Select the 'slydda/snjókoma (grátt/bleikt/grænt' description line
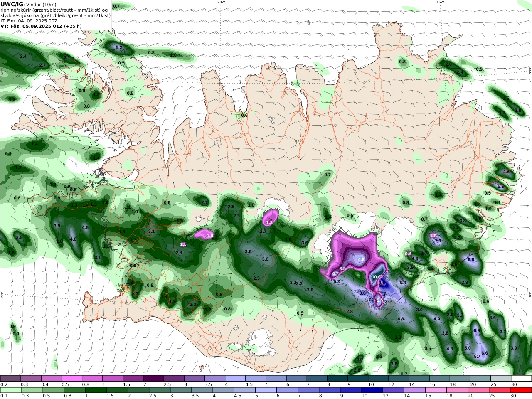 click(55, 15)
